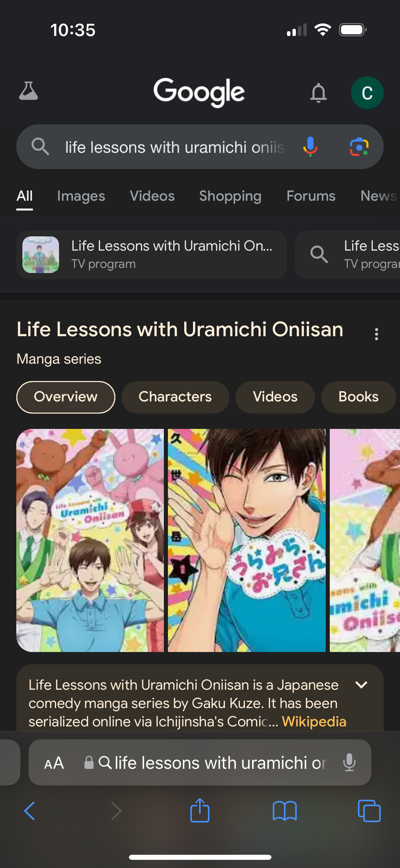This screenshot has height=868, width=400.
Task: Open the AA reader options menu
Action: 54,763
